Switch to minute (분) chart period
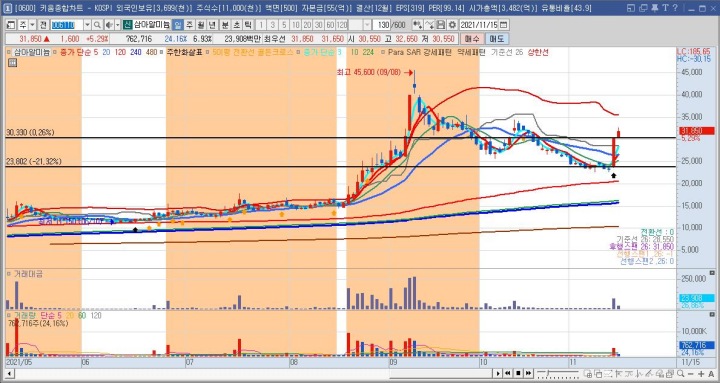Viewport: 720px width, 383px height. (225, 25)
